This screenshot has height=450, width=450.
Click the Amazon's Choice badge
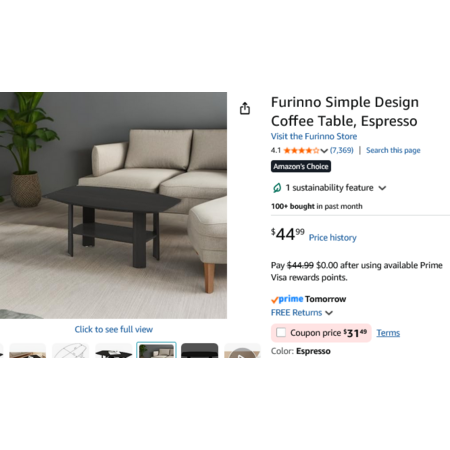pyautogui.click(x=301, y=166)
